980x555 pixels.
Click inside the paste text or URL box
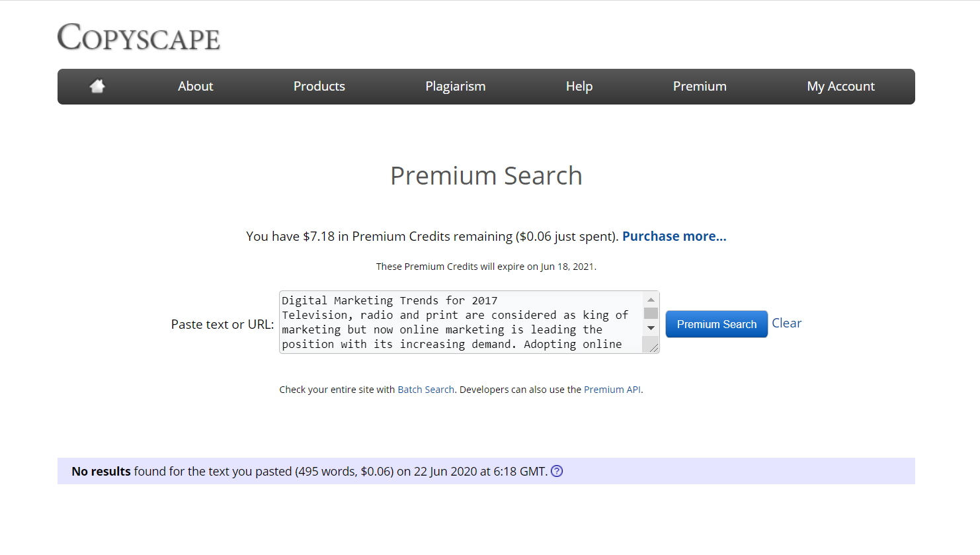click(462, 322)
